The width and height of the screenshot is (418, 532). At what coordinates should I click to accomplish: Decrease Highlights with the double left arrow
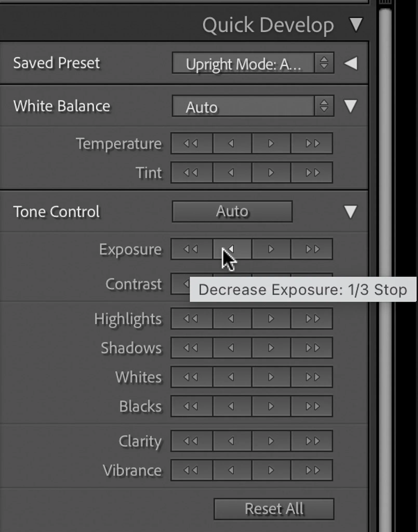click(192, 318)
